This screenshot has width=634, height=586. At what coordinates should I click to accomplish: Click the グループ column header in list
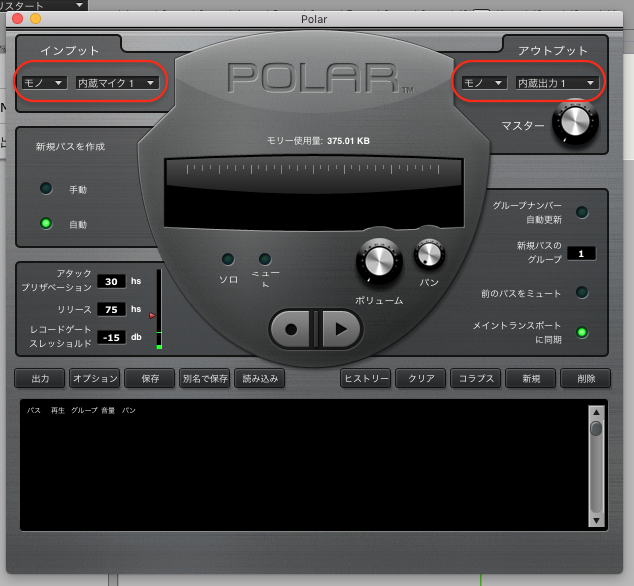[84, 410]
